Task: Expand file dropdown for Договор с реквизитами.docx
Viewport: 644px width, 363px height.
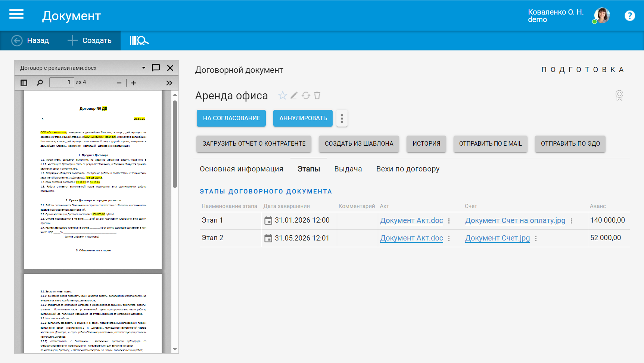Action: point(144,68)
